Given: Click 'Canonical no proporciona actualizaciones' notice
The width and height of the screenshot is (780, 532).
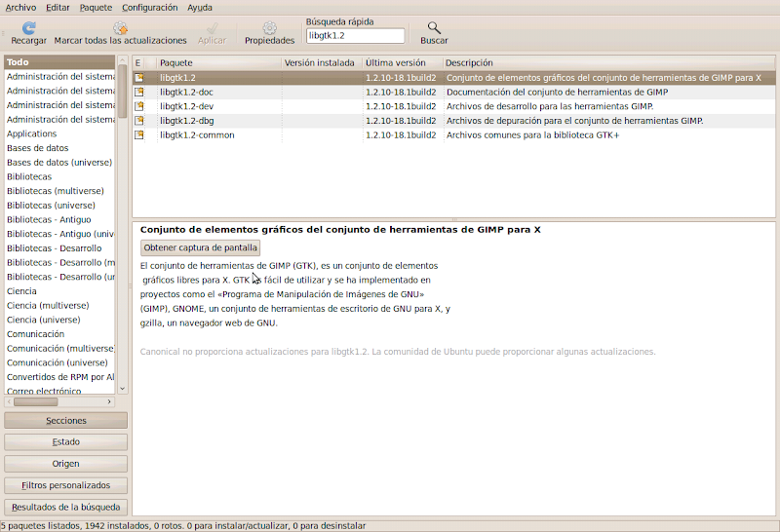Looking at the screenshot, I should coord(398,352).
